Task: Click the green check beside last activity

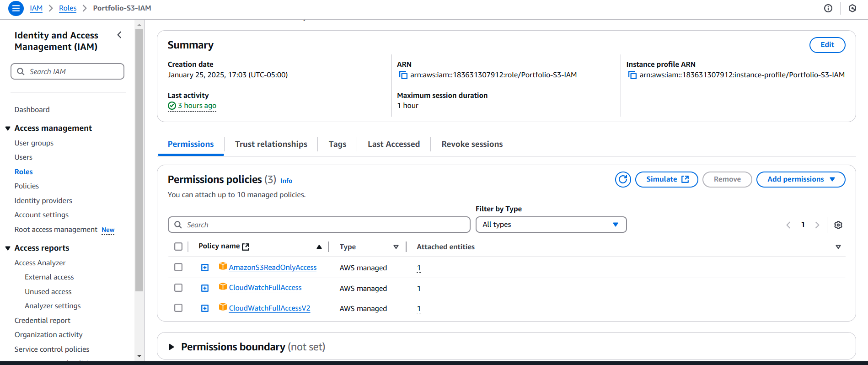Action: tap(172, 106)
